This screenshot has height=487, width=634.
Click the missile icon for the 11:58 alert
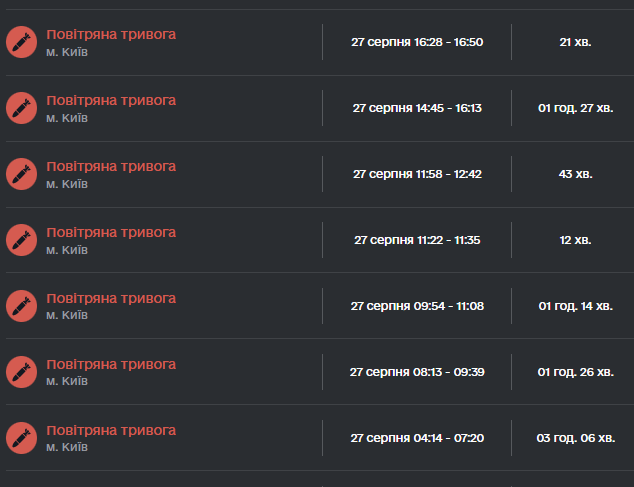(x=21, y=174)
